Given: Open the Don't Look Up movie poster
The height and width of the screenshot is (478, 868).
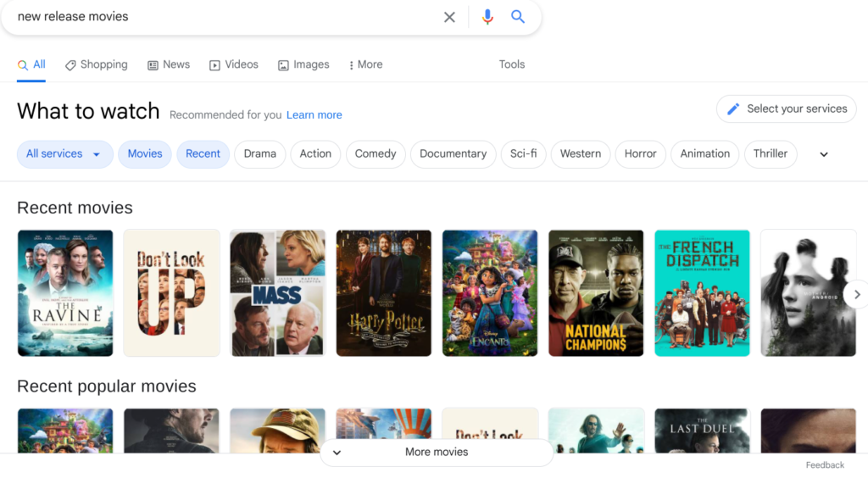Looking at the screenshot, I should 171,292.
